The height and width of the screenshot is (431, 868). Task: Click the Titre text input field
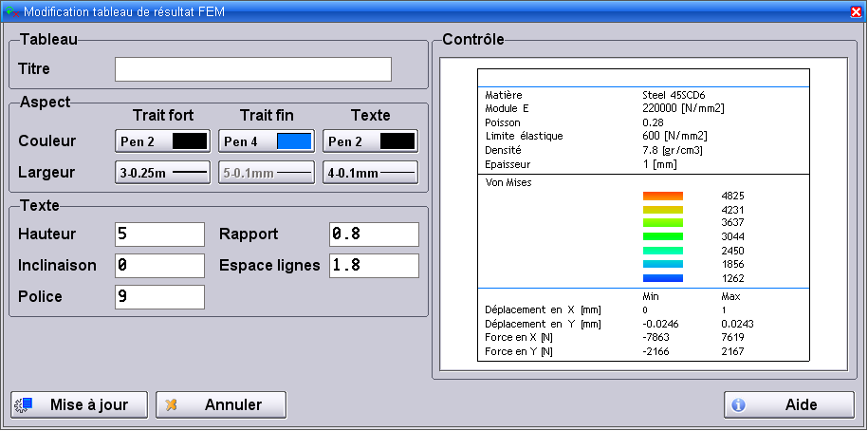252,69
